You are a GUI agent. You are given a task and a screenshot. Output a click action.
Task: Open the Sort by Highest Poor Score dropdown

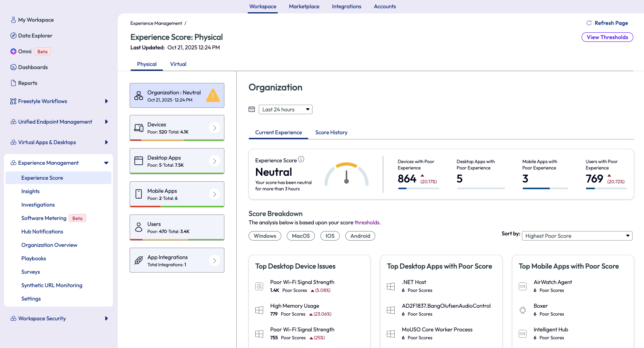(577, 236)
